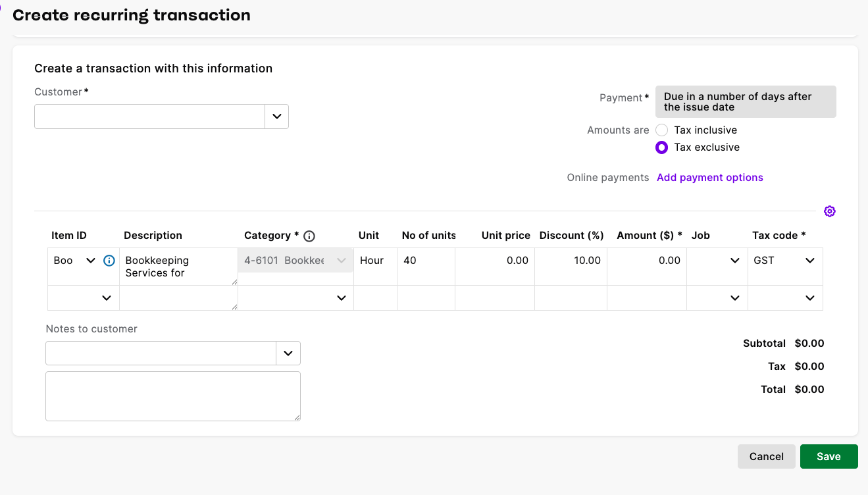Screen dimensions: 868x495
Task: Select the Tax exclusive option
Action: pyautogui.click(x=662, y=147)
